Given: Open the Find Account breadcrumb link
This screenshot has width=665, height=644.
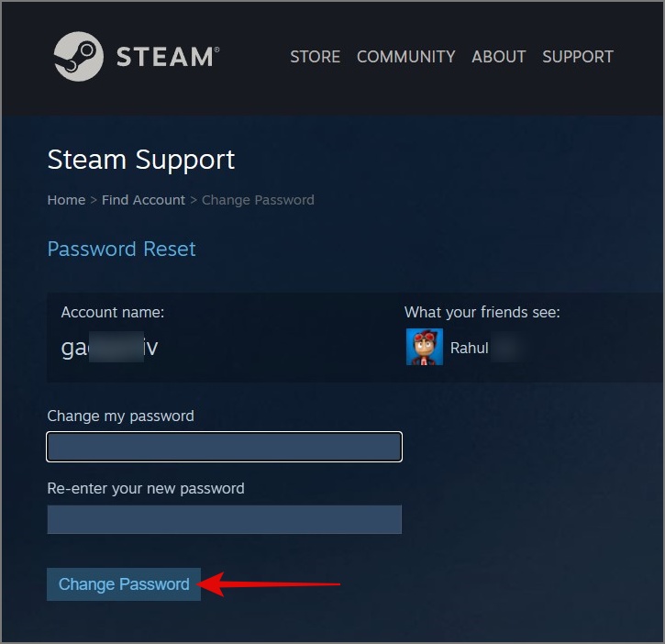Looking at the screenshot, I should click(x=143, y=200).
